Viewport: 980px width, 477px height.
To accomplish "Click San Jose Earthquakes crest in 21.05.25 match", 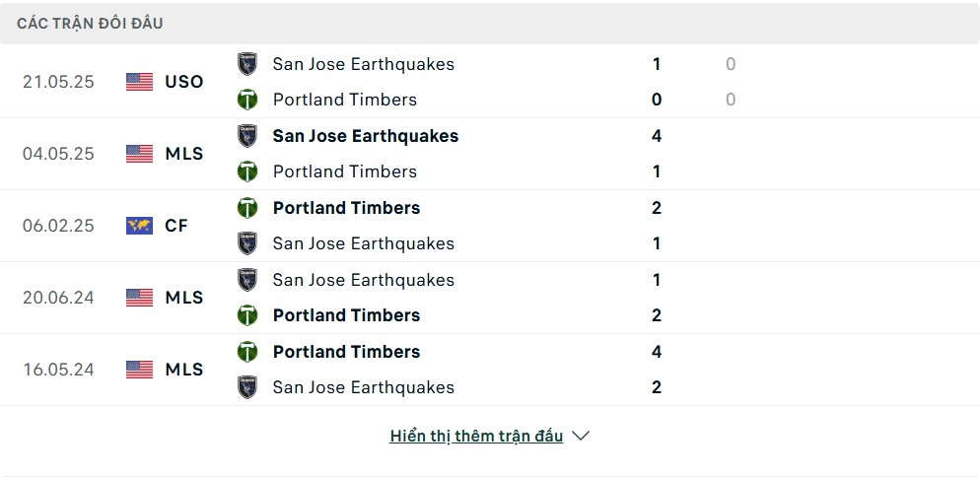I will pyautogui.click(x=247, y=64).
